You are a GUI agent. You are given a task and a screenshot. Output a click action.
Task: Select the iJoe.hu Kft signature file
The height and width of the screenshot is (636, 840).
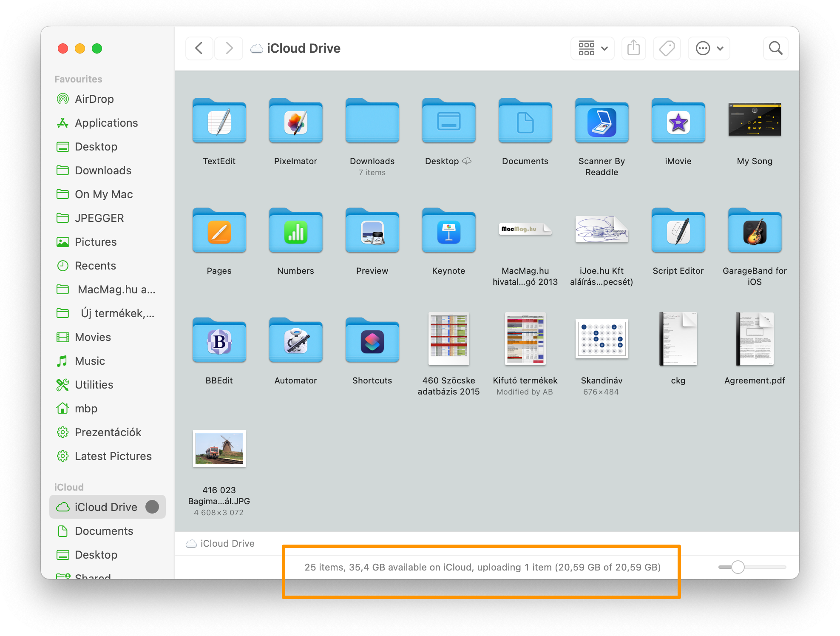click(602, 229)
